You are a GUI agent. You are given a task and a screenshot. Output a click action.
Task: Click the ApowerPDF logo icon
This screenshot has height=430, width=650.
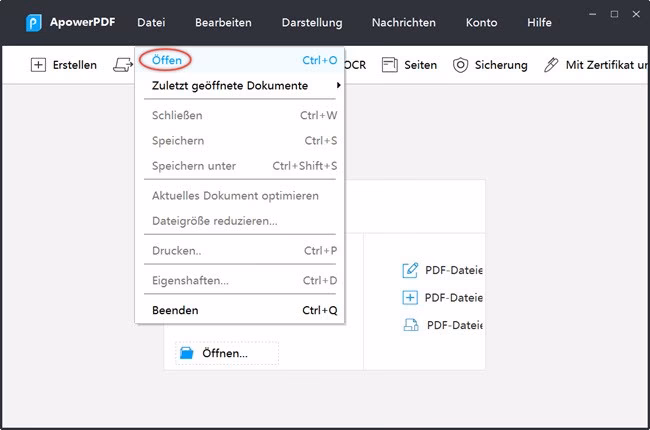point(33,22)
